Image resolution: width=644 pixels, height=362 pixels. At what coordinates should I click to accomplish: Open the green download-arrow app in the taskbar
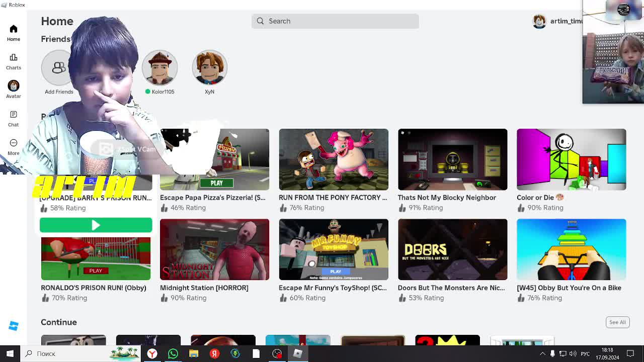[x=235, y=353]
